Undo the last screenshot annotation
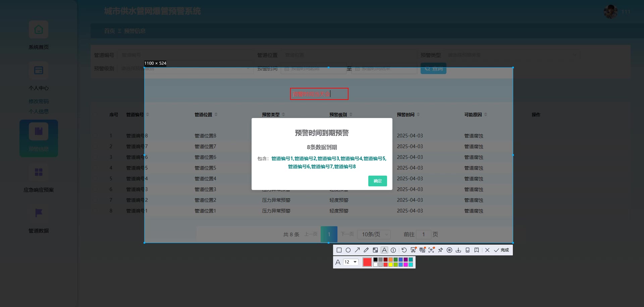The image size is (644, 307). pos(404,250)
